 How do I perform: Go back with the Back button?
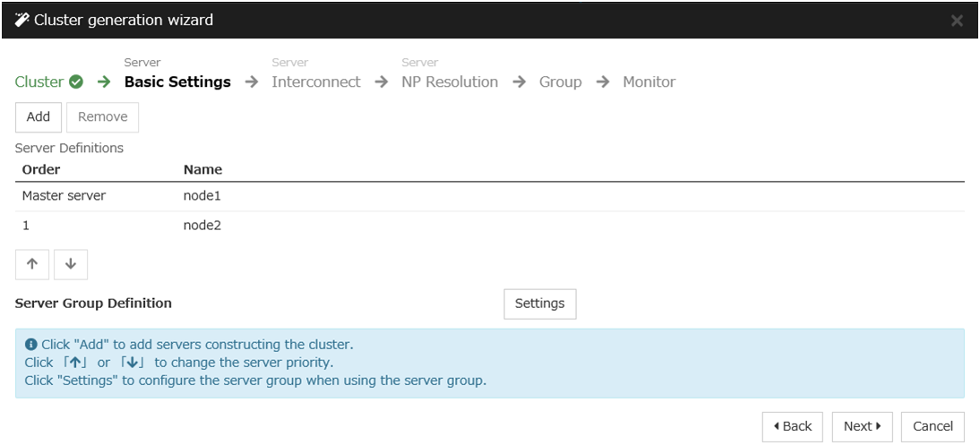point(792,427)
